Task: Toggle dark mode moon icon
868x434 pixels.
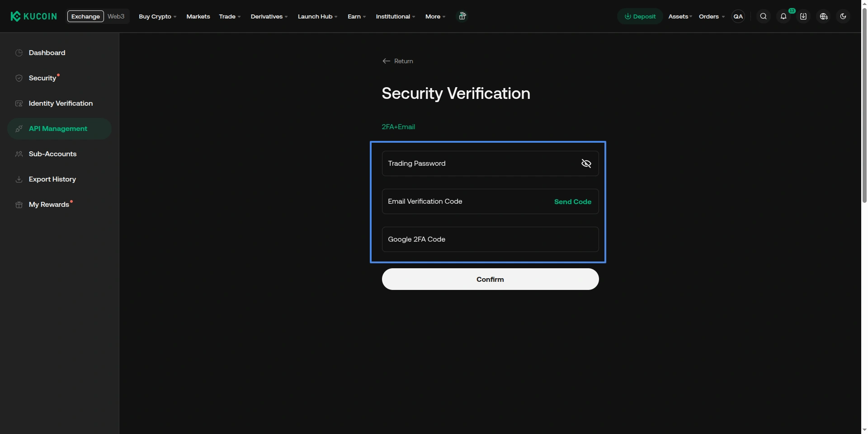Action: pyautogui.click(x=843, y=16)
